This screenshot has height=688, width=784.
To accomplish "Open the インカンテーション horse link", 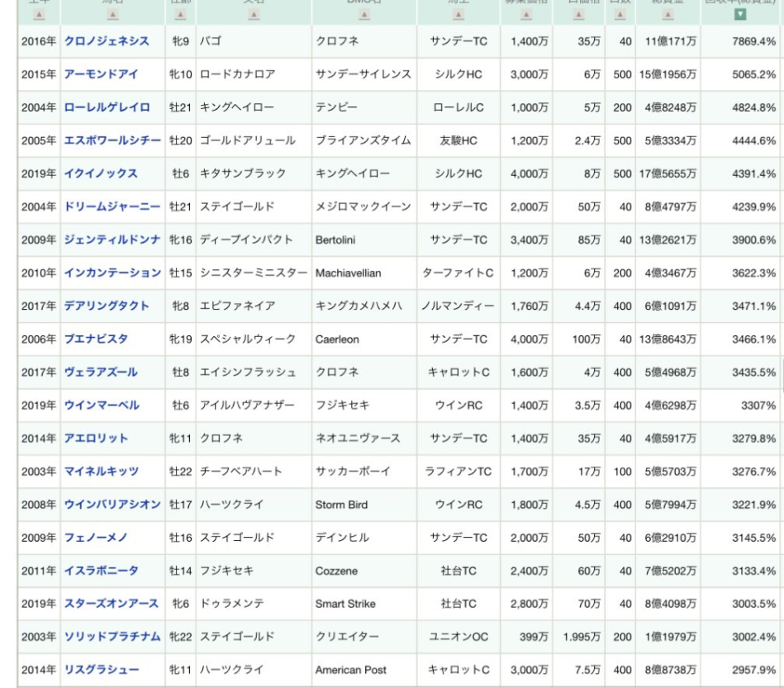I will (x=112, y=273).
